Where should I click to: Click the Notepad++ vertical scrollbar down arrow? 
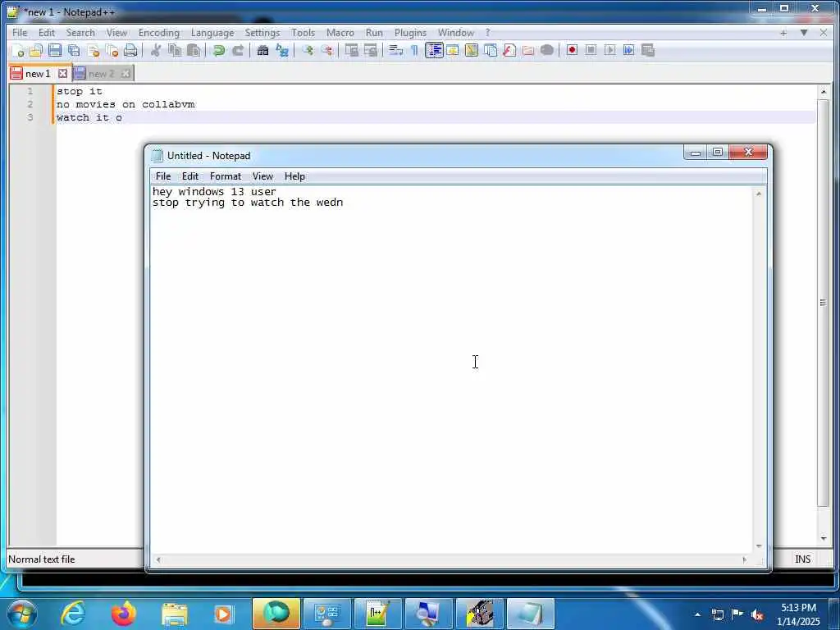(x=824, y=538)
